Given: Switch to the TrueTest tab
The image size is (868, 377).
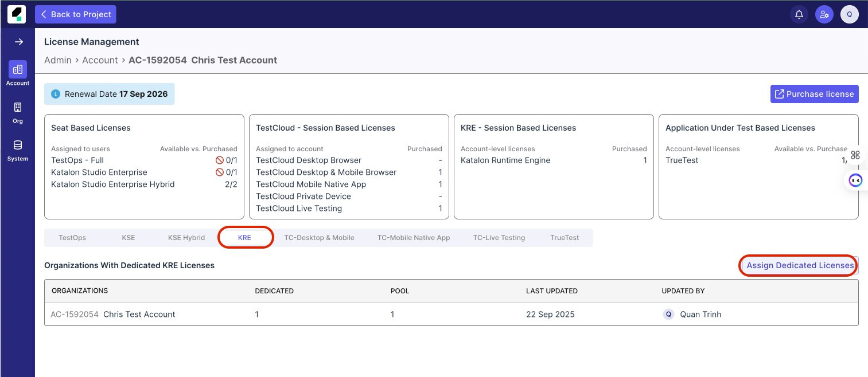Looking at the screenshot, I should point(565,238).
